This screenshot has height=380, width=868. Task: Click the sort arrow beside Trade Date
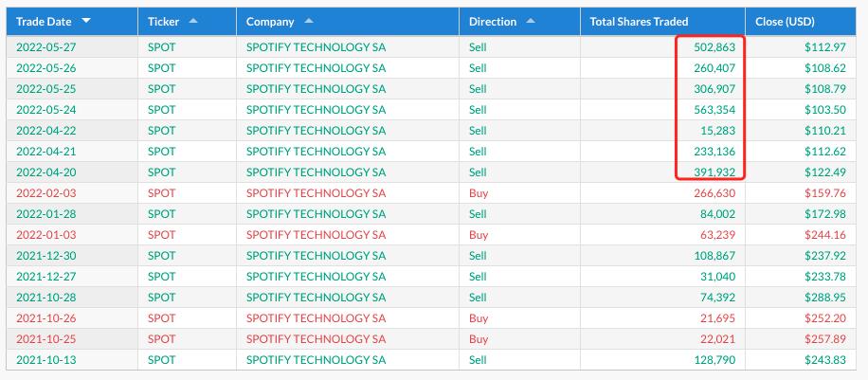87,21
